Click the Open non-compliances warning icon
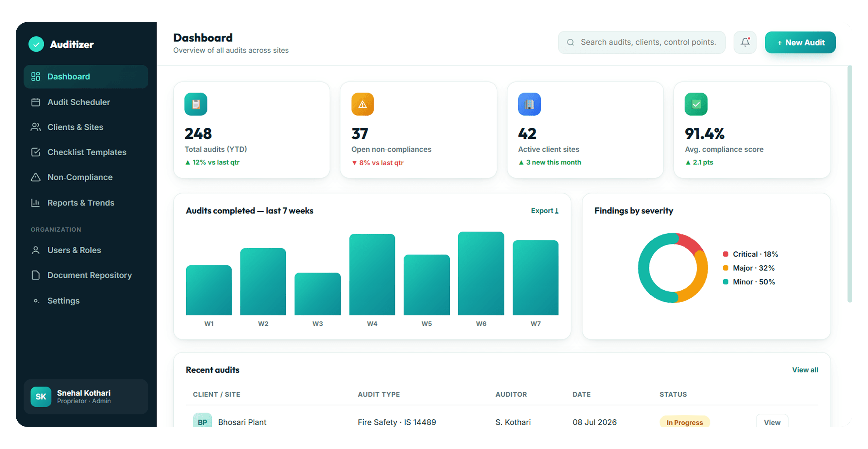 pos(362,104)
